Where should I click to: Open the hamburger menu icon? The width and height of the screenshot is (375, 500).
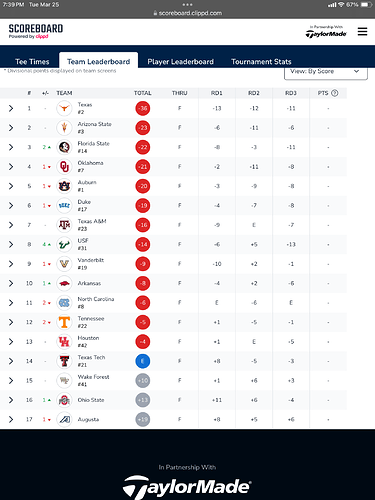[x=362, y=32]
